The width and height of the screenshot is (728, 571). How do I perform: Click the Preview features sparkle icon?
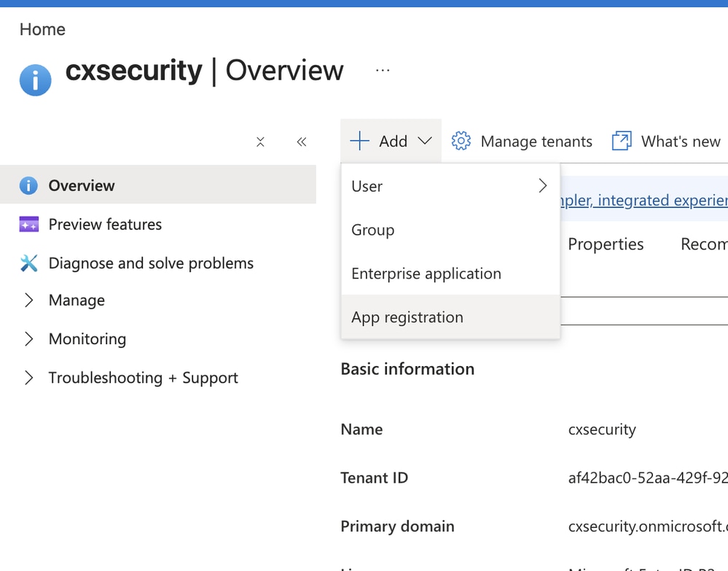click(x=29, y=224)
